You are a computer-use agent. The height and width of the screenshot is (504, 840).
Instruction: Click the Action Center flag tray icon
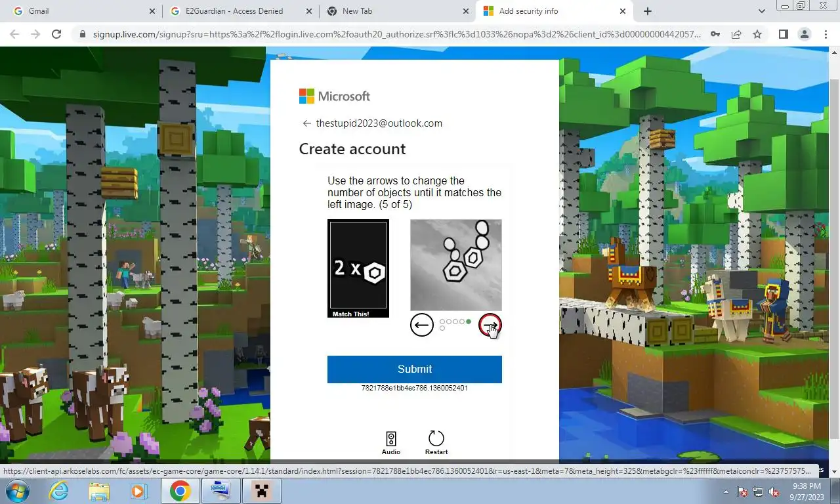(x=743, y=492)
